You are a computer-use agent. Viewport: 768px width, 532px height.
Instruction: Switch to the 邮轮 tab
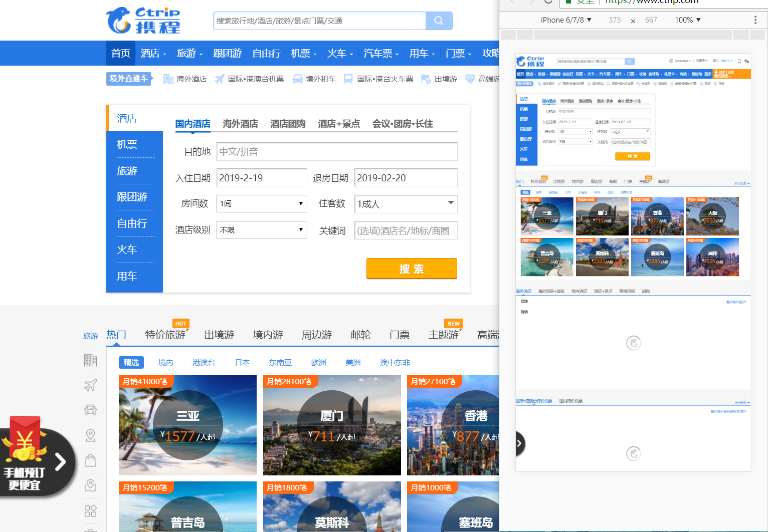pyautogui.click(x=360, y=335)
